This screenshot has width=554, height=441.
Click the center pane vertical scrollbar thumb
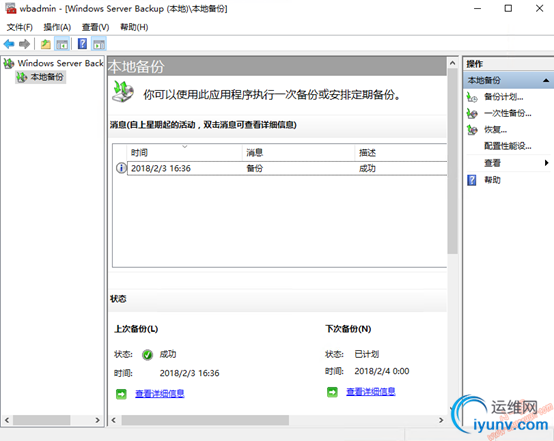[x=452, y=161]
